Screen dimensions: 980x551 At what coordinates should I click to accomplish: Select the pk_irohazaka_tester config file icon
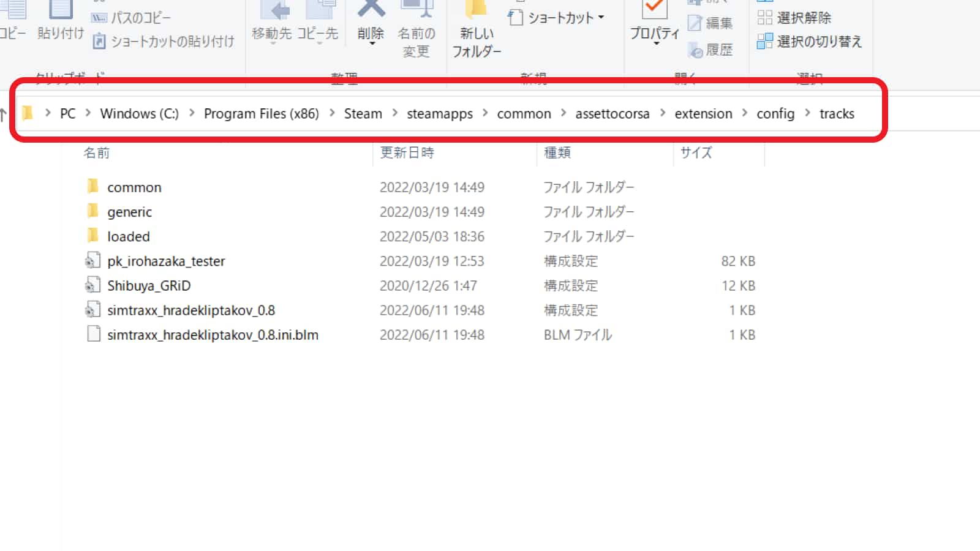coord(92,261)
